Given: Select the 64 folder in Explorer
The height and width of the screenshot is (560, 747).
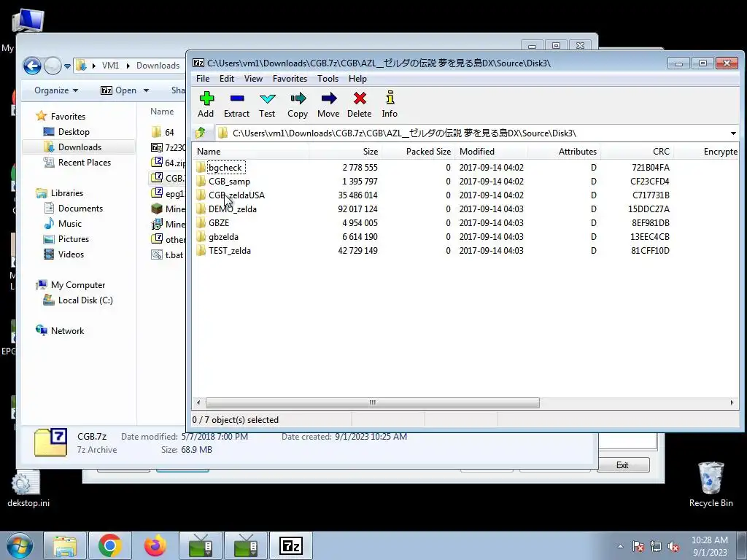Looking at the screenshot, I should pos(163,133).
